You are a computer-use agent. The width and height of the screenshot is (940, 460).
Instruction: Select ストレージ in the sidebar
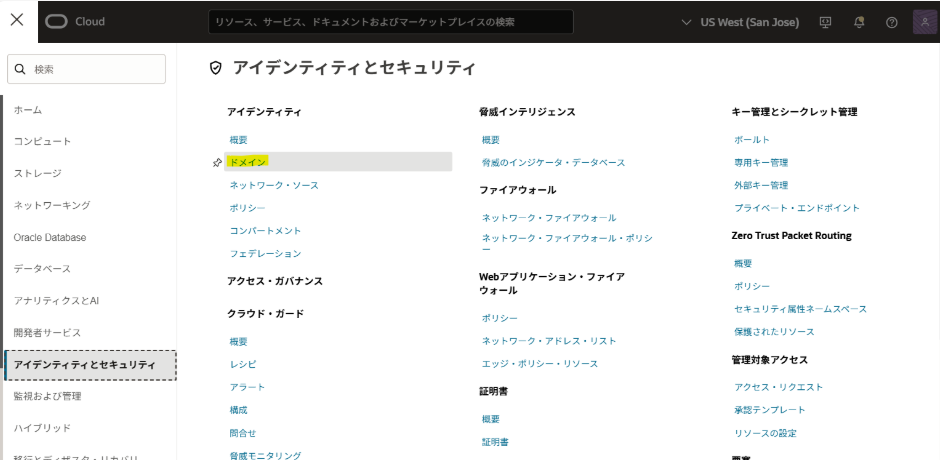click(38, 173)
